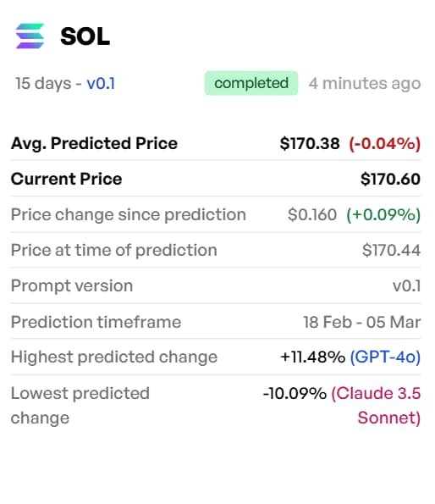
Task: Click the Avg. Predicted Price row label
Action: [x=94, y=143]
